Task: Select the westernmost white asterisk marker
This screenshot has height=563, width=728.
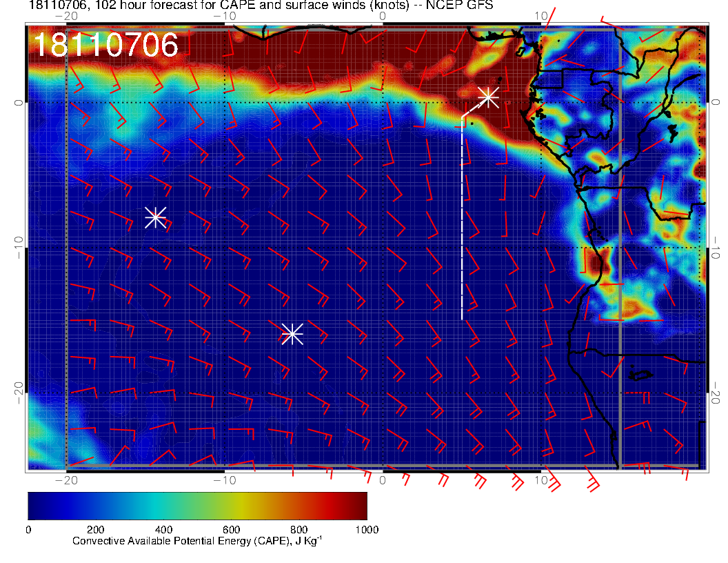Action: point(155,217)
